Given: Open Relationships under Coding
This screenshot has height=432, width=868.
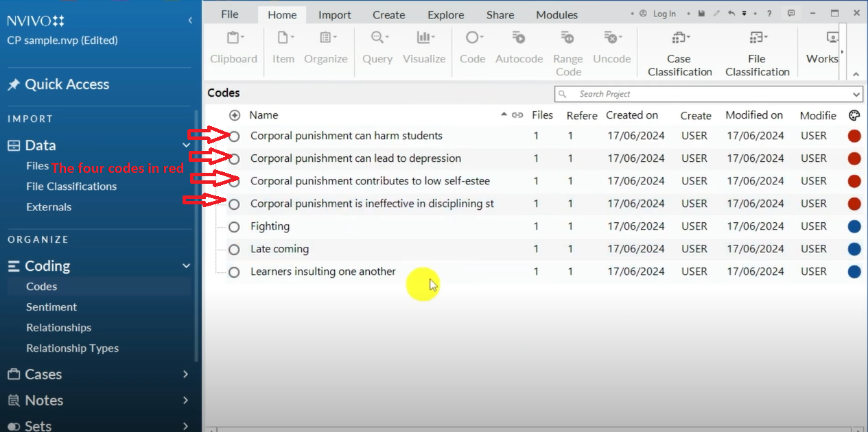Looking at the screenshot, I should pyautogui.click(x=58, y=328).
